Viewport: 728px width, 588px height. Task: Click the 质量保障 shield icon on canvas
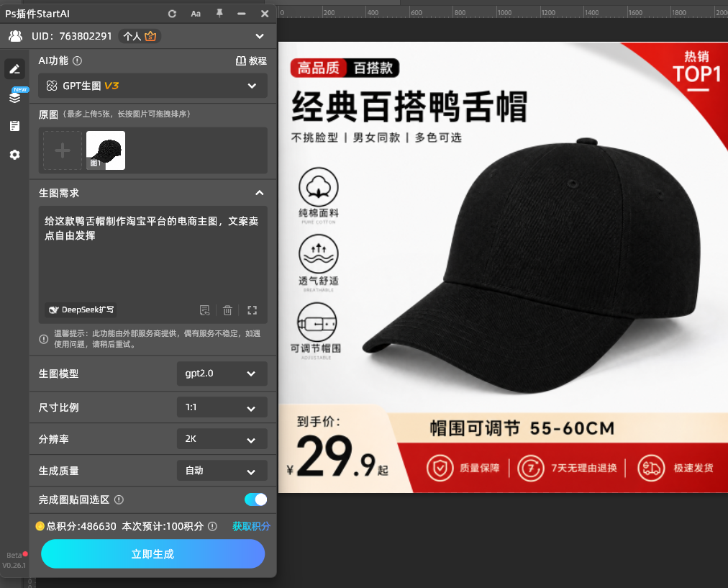[440, 469]
